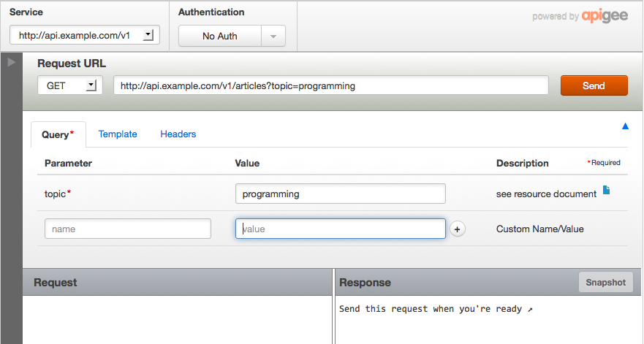644x344 pixels.
Task: Click the custom value input field
Action: pos(341,229)
